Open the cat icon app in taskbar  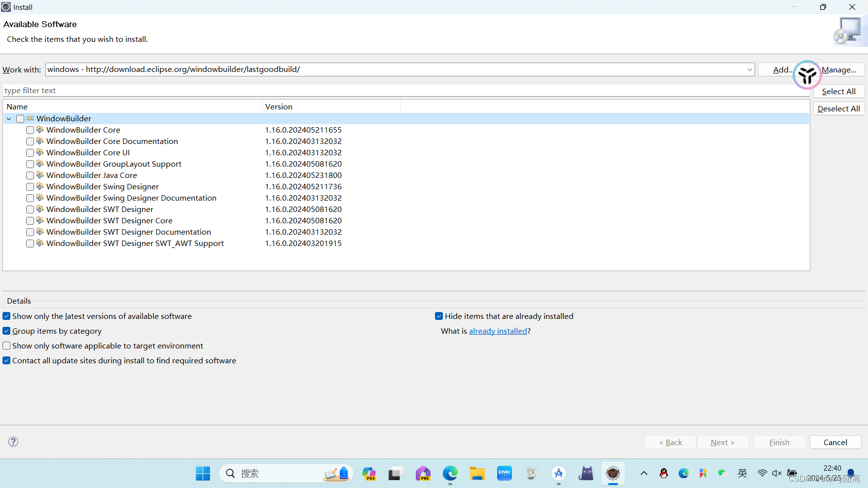(586, 474)
